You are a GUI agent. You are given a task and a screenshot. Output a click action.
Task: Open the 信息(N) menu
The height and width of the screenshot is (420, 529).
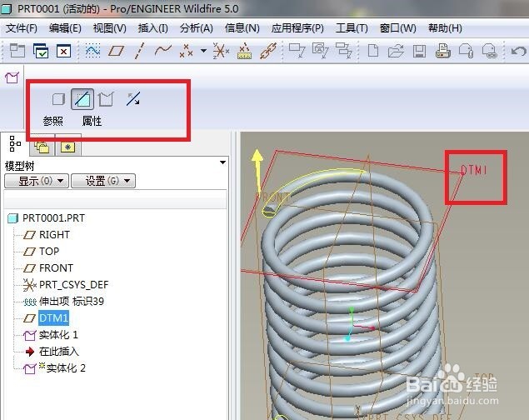(242, 28)
